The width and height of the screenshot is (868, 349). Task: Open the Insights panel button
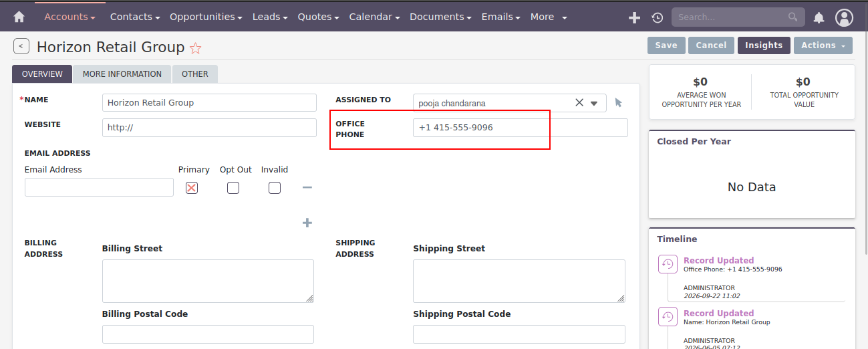click(764, 45)
